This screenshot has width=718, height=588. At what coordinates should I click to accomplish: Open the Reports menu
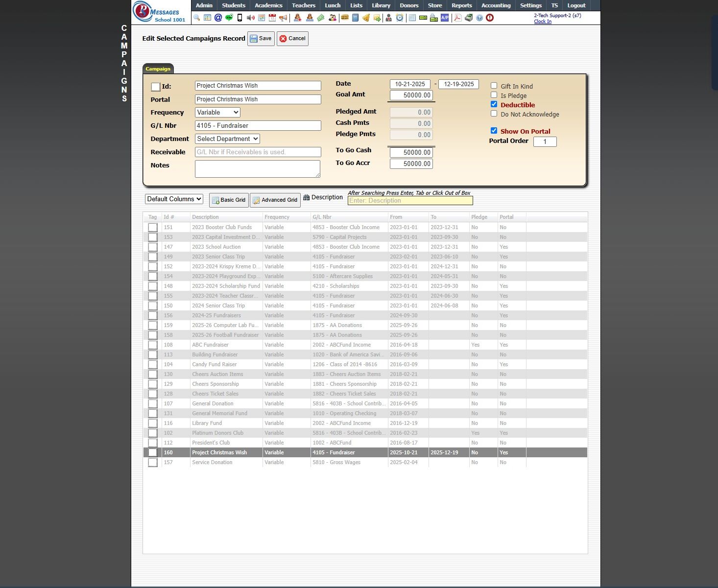coord(461,5)
